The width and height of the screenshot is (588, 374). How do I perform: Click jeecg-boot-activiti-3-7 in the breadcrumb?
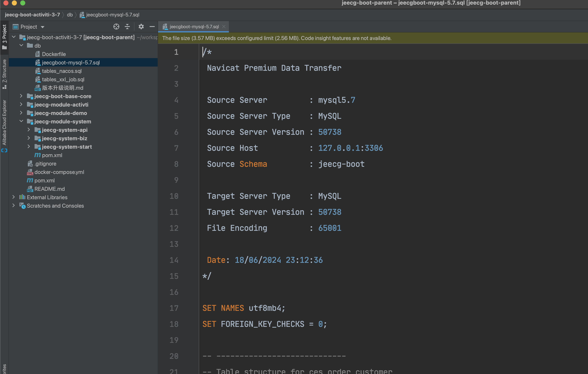click(32, 15)
